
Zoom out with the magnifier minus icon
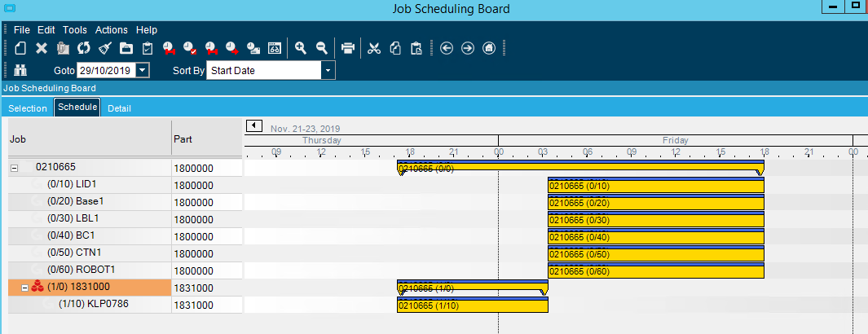click(322, 48)
